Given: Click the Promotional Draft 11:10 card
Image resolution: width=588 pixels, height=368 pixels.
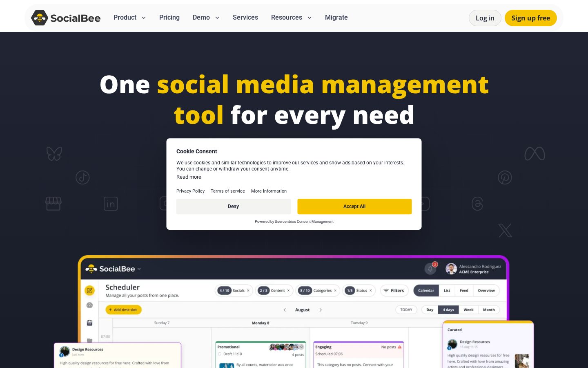Looking at the screenshot, I should pyautogui.click(x=261, y=355).
